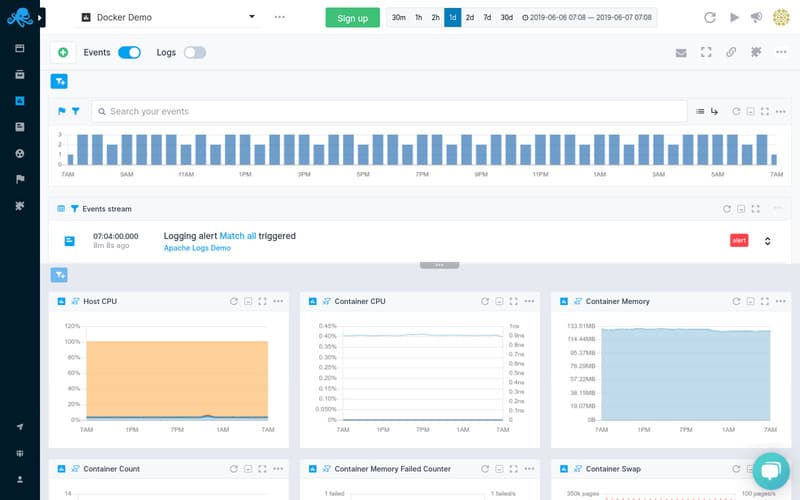Refresh the Host CPU chart
Screen dimensions: 800x500
234,301
